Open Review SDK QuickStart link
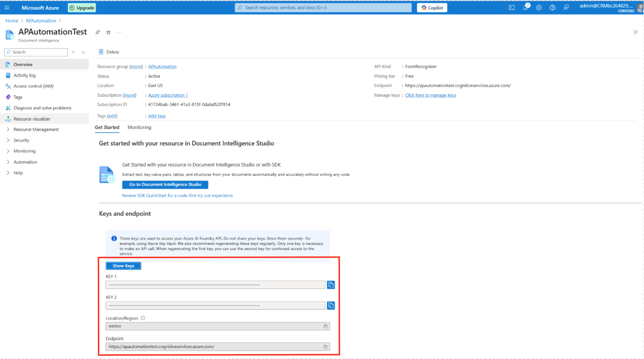Viewport: 644px width, 359px height. [177, 195]
